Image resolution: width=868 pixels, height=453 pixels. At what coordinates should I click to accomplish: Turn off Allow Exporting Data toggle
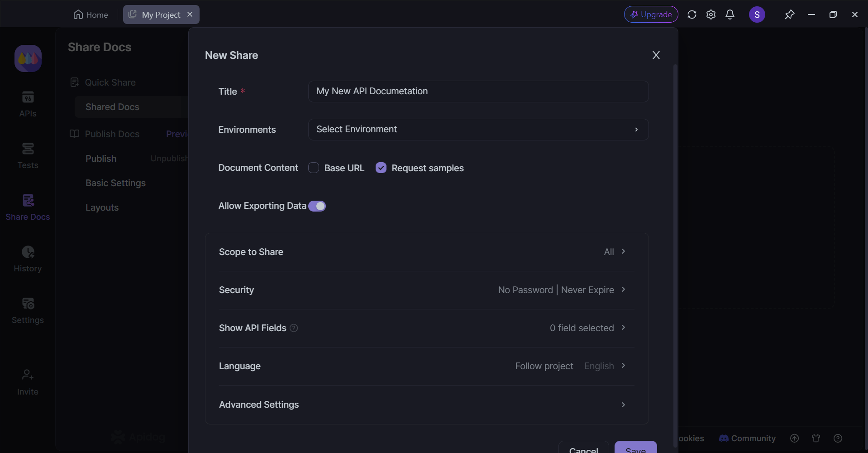tap(317, 206)
